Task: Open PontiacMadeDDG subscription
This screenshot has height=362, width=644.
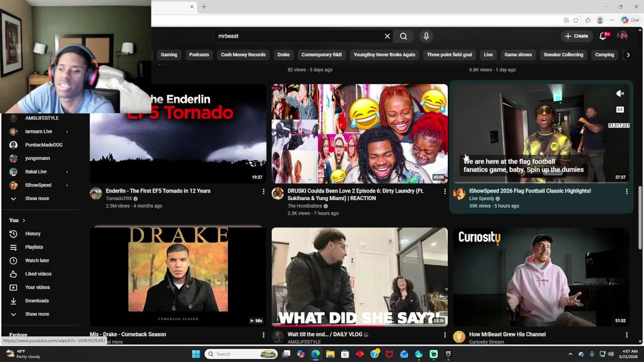Action: 44,145
